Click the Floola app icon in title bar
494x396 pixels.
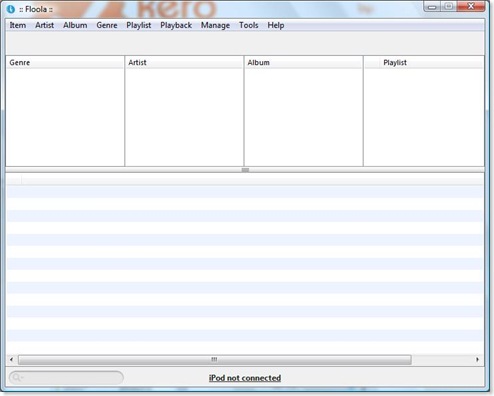coord(11,9)
